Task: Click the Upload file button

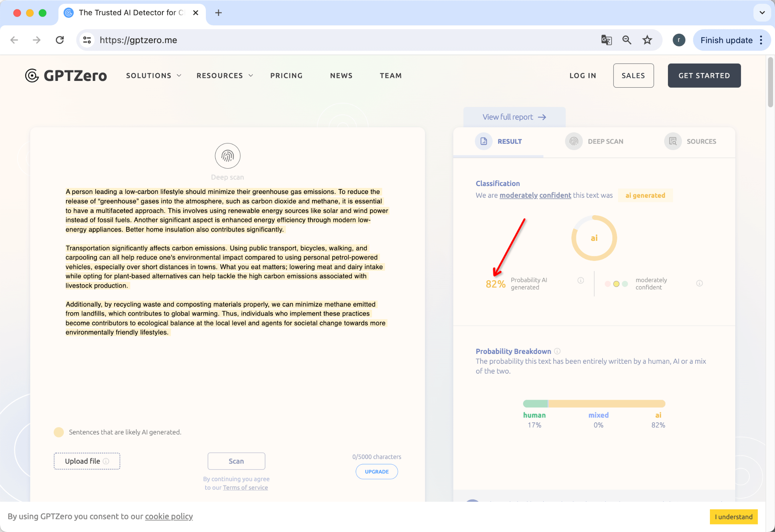Action: point(87,461)
